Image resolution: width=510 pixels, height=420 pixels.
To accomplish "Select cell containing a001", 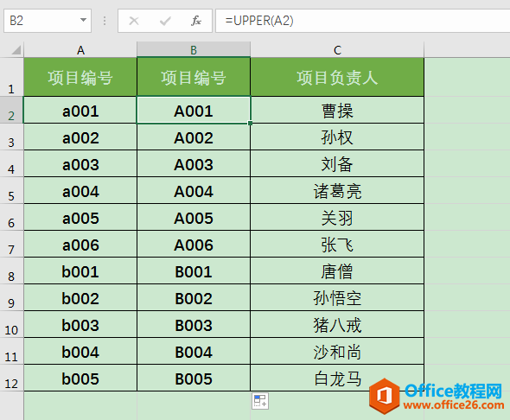I will coord(80,111).
